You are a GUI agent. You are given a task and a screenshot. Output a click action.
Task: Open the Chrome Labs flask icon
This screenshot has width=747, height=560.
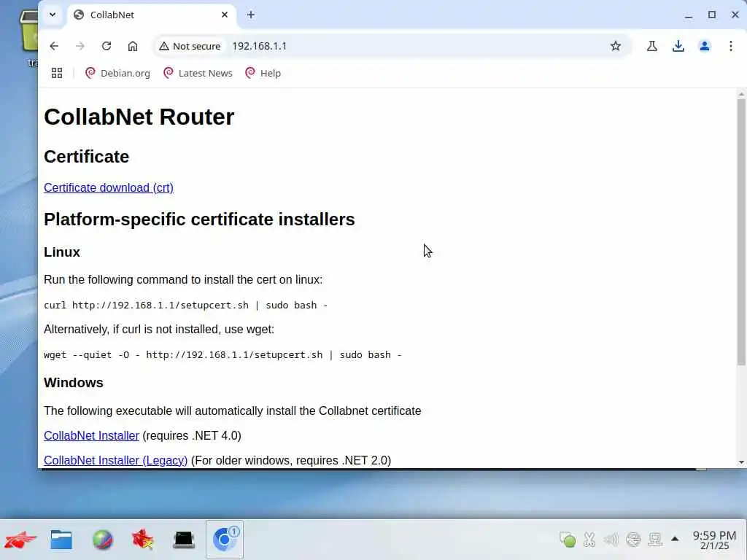click(x=651, y=46)
